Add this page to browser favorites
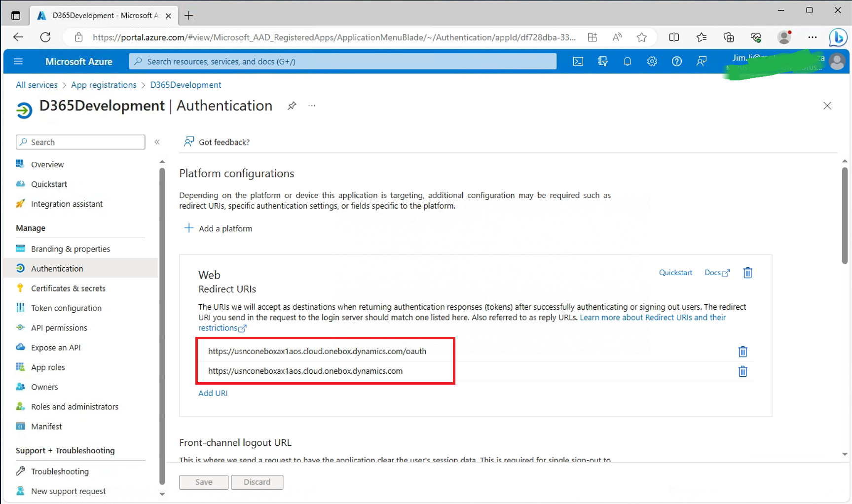The height and width of the screenshot is (504, 852). 641,37
